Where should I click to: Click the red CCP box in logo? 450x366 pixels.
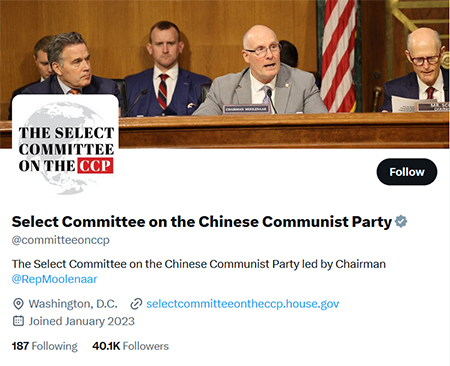click(95, 166)
